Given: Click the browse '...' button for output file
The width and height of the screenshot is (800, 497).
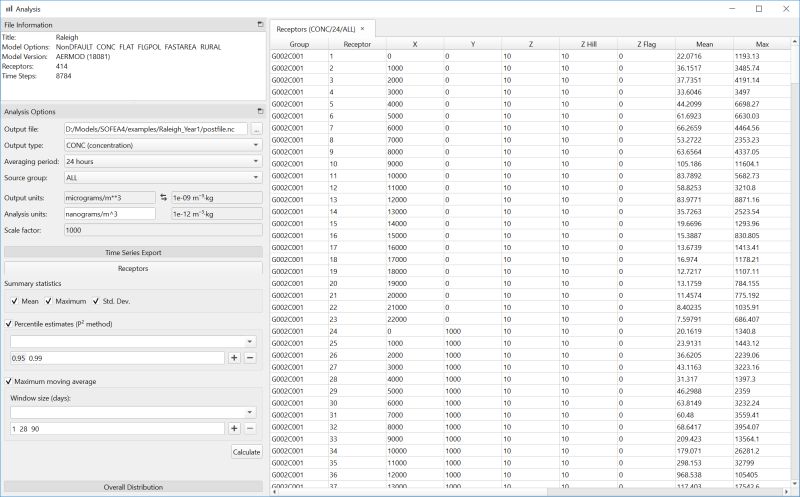Looking at the screenshot, I should (256, 129).
